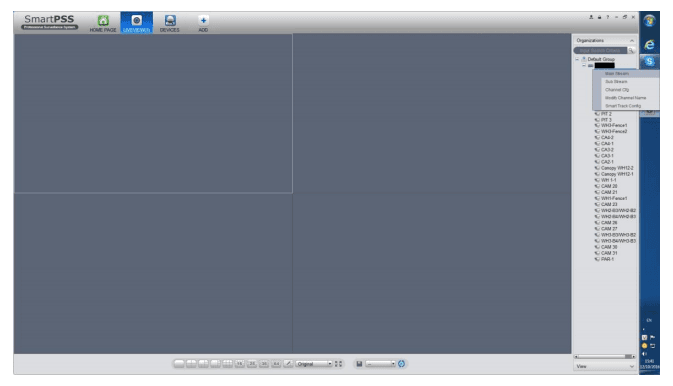The height and width of the screenshot is (386, 673).
Task: Collapse the Default Group tree node
Action: click(x=577, y=59)
